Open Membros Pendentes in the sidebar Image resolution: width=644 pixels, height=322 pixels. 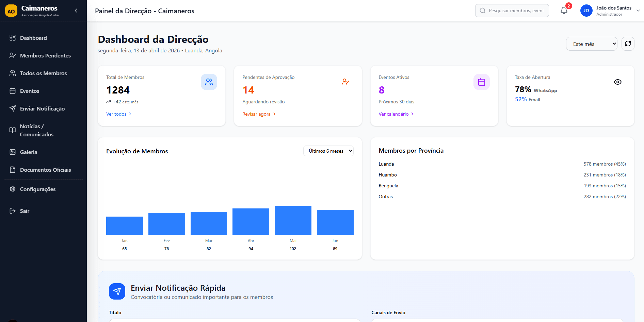point(45,55)
